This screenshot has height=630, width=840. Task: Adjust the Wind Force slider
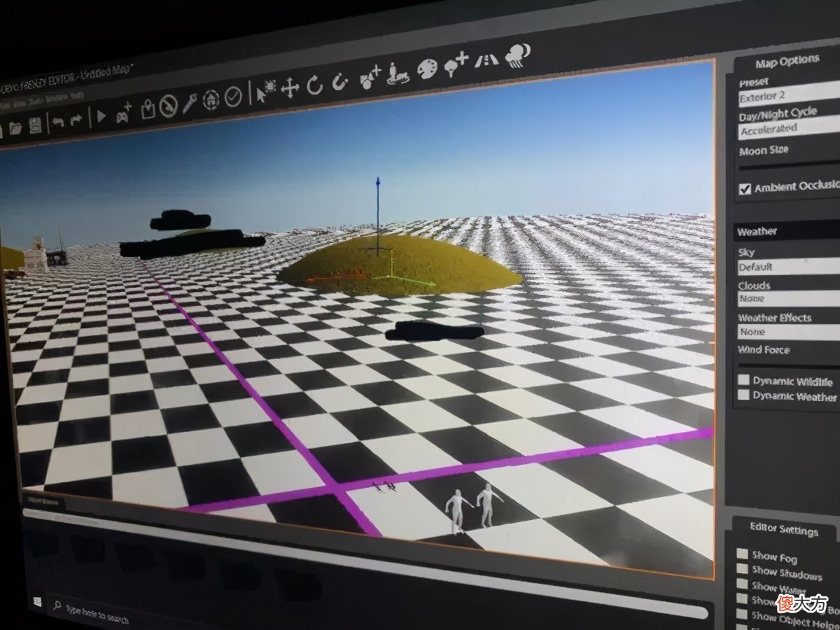[789, 365]
